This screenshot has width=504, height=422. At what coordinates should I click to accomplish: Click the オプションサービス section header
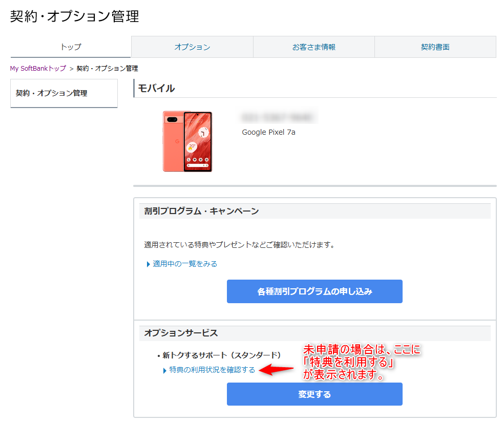click(181, 333)
